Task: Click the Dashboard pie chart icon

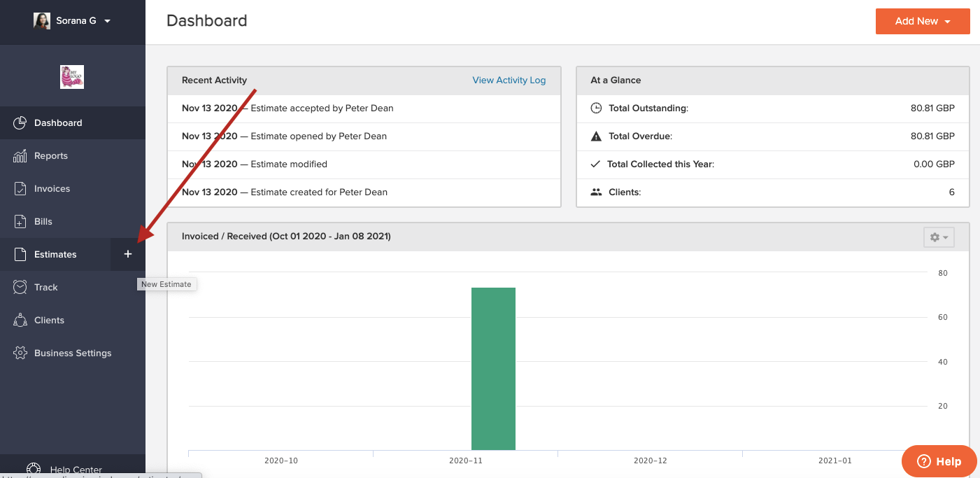Action: click(x=20, y=123)
